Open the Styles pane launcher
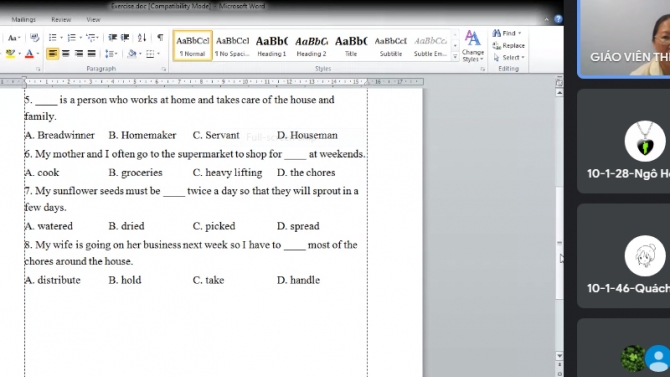The height and width of the screenshot is (377, 670). 482,69
